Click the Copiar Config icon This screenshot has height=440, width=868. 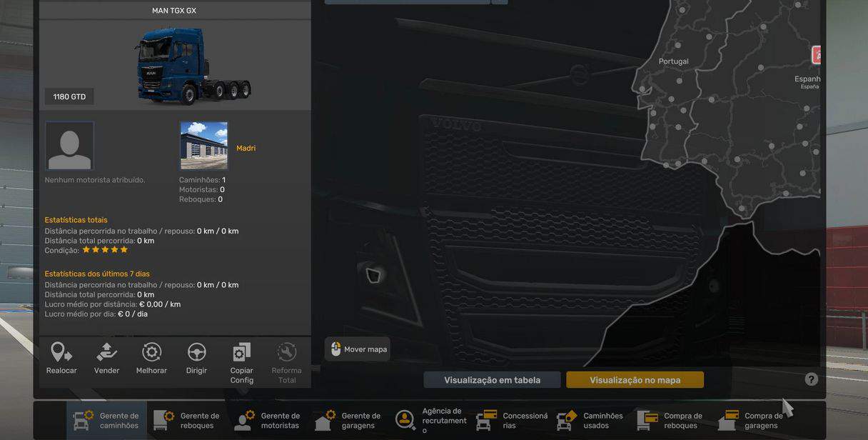(x=241, y=352)
